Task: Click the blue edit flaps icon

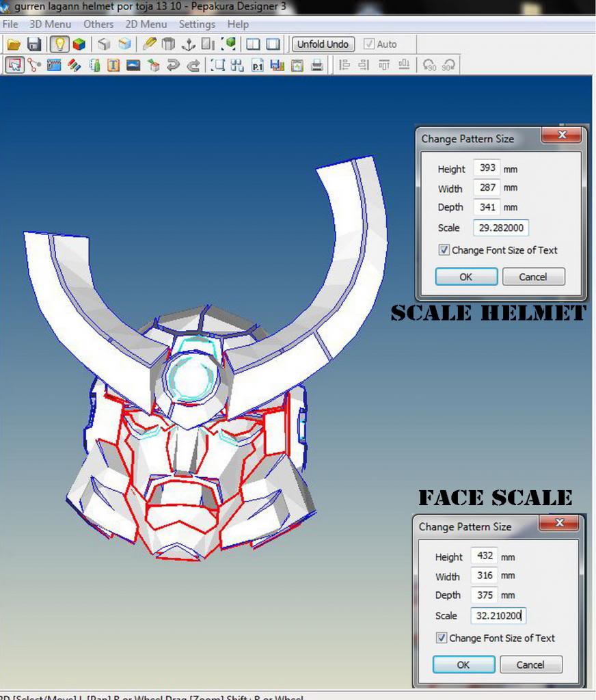Action: (x=53, y=65)
